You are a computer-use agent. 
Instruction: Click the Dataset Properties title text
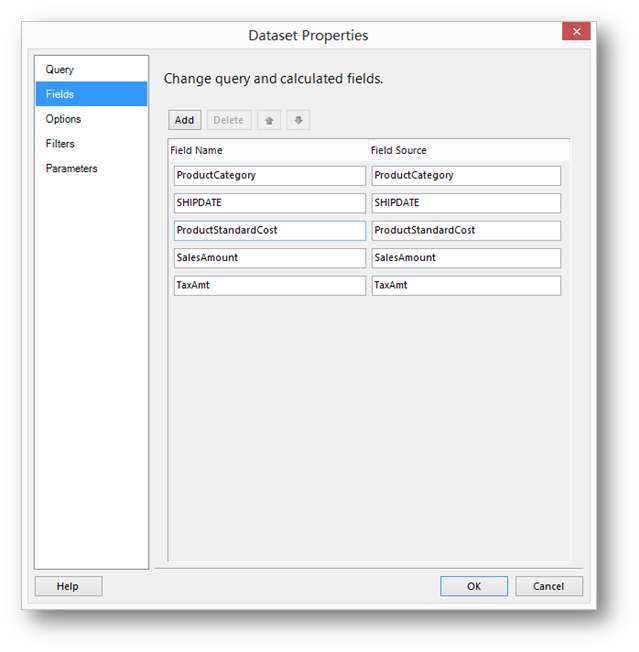click(308, 35)
